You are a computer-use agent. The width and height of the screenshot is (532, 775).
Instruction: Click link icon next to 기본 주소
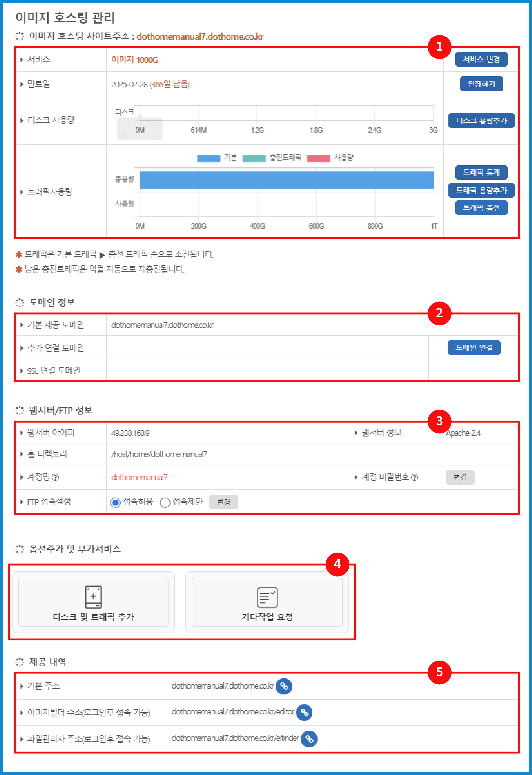[284, 686]
